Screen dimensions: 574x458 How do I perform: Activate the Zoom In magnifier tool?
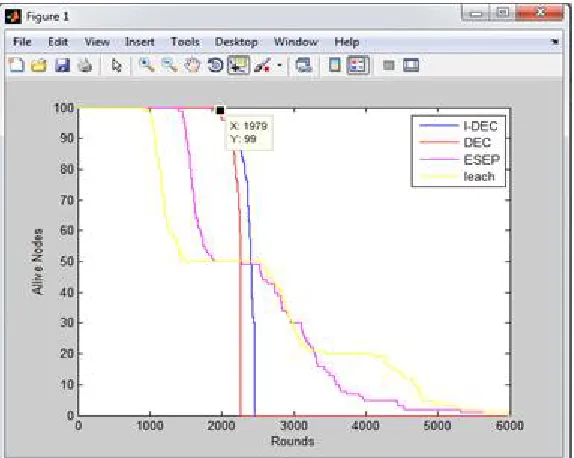pos(147,66)
